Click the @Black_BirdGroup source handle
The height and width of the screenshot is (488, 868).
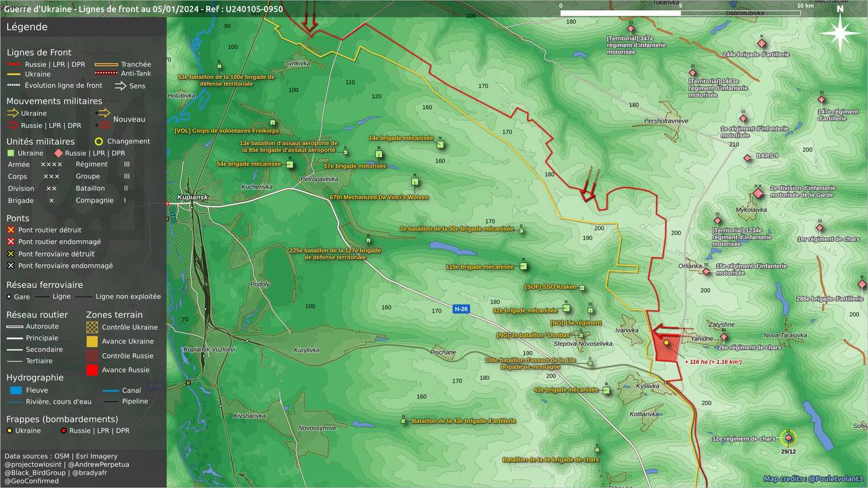point(36,473)
